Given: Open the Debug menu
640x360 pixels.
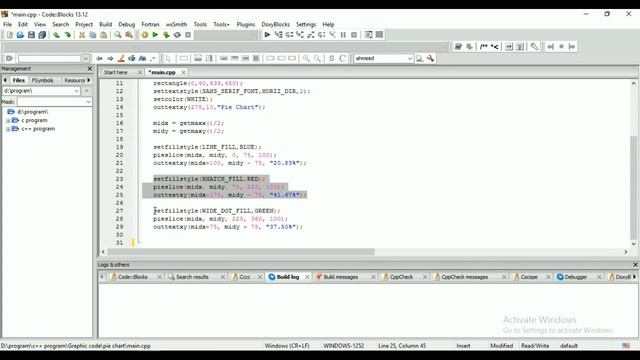Looking at the screenshot, I should 127,24.
